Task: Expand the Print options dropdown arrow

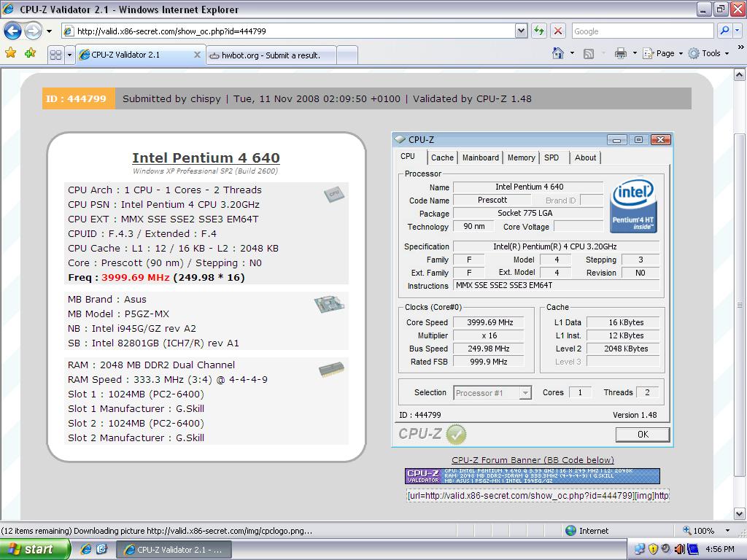Action: [x=635, y=53]
